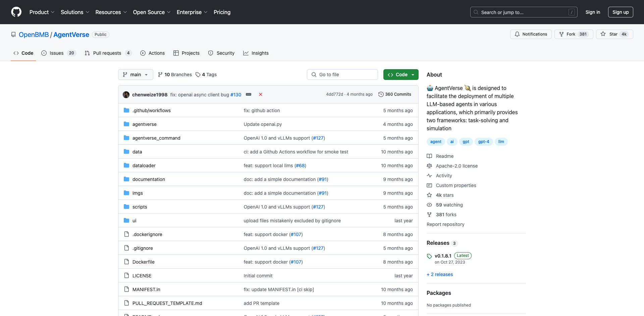
Task: Focus the Search or jump to field
Action: (x=524, y=12)
